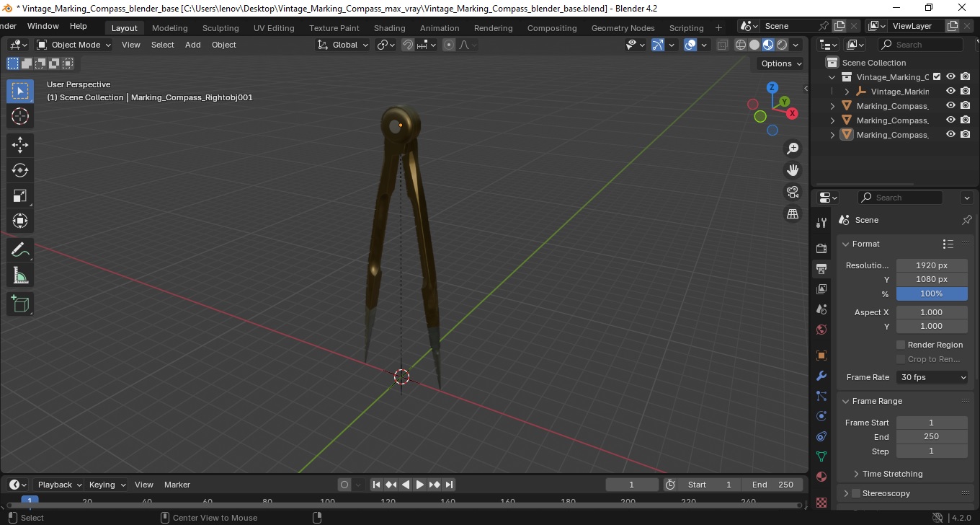Disable render camera for Vintage_Marking_C collection

click(965, 76)
